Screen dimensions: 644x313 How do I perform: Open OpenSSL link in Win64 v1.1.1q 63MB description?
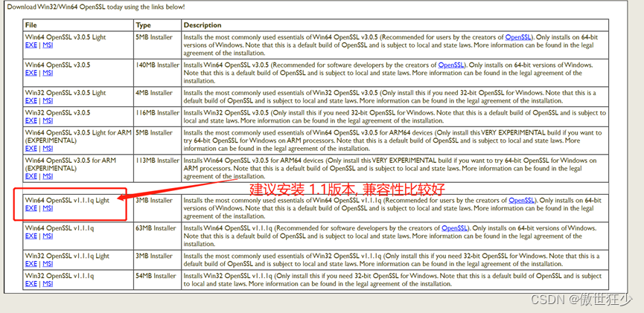455,228
